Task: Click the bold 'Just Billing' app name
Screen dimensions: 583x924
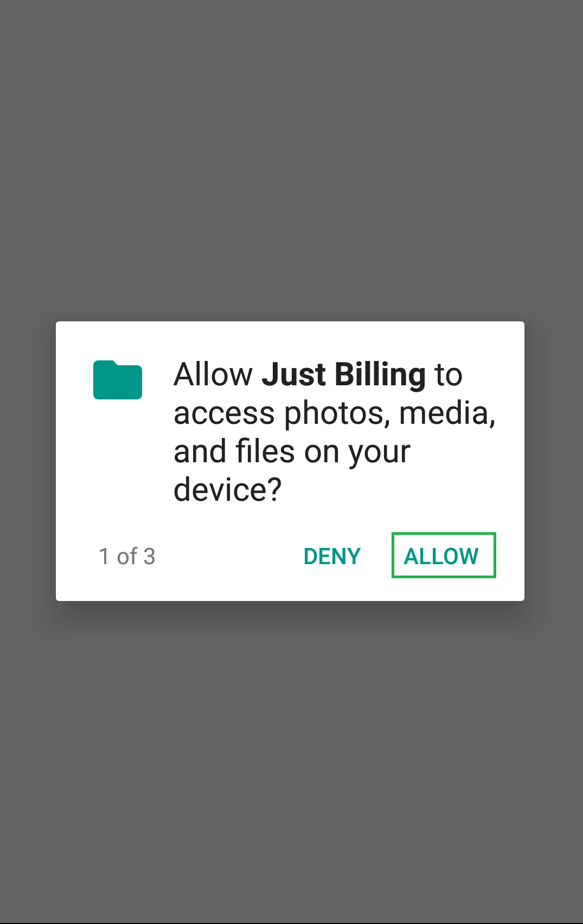Action: point(344,375)
